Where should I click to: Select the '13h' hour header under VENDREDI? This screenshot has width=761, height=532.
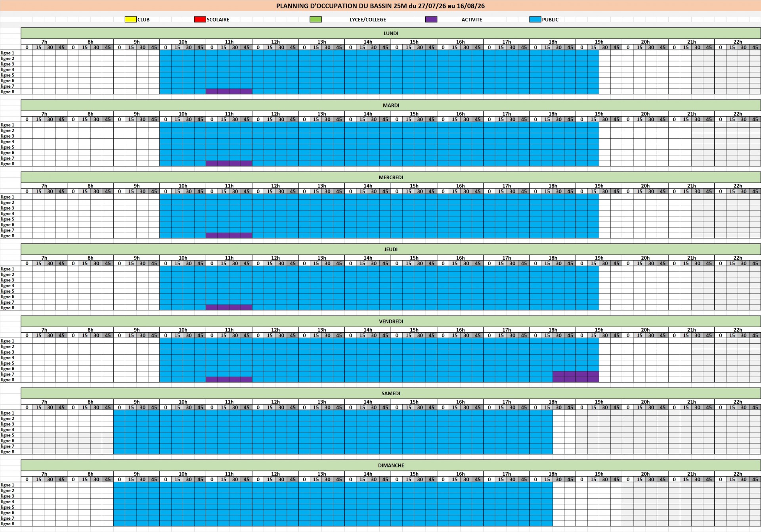[321, 330]
